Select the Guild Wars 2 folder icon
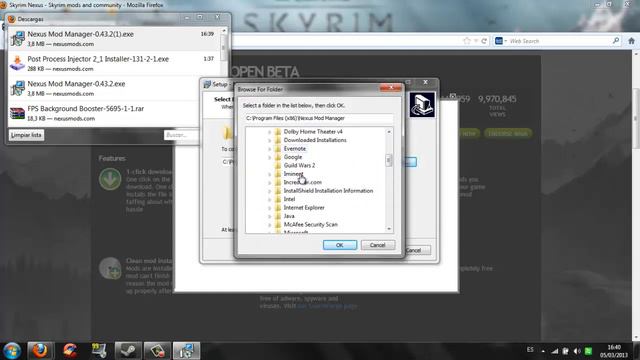This screenshot has width=640, height=360. click(278, 165)
